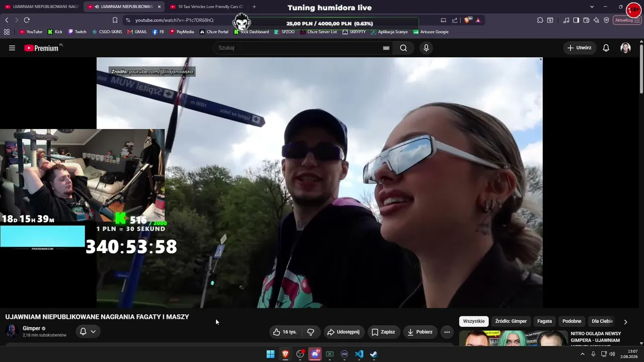The image size is (644, 362).
Task: Open Brave Rewards triangle icon
Action: point(478,20)
